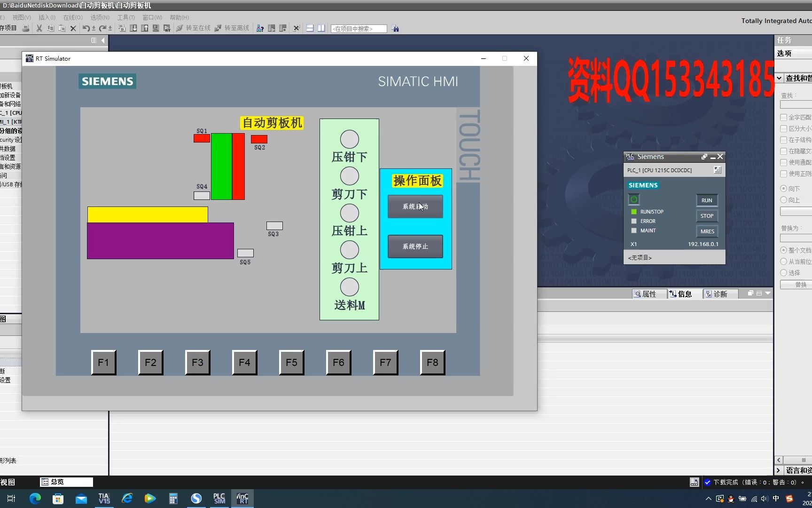Click the F8 function key on the HMI
812x508 pixels.
coord(432,363)
